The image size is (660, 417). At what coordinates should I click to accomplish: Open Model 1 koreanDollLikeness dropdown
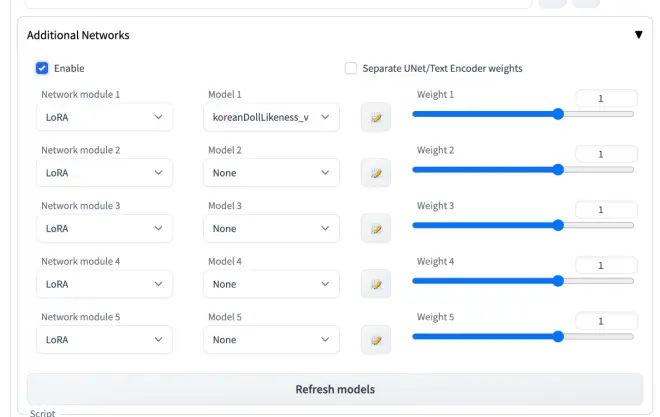(271, 117)
